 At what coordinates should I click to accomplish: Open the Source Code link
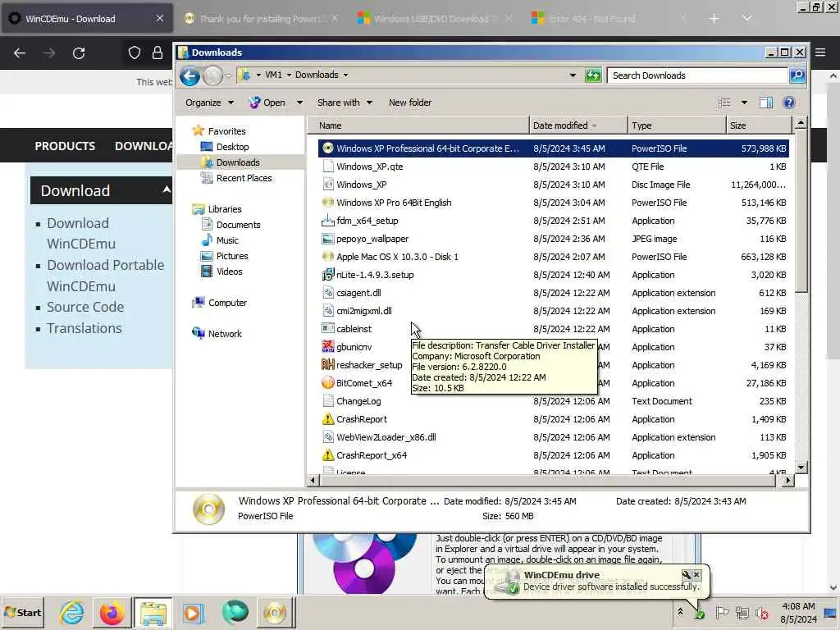(x=85, y=307)
